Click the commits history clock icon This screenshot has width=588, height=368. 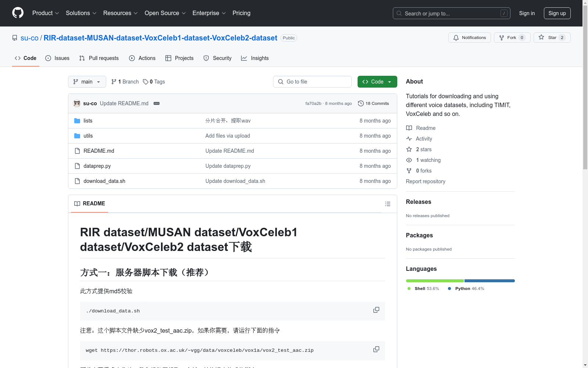click(x=361, y=103)
